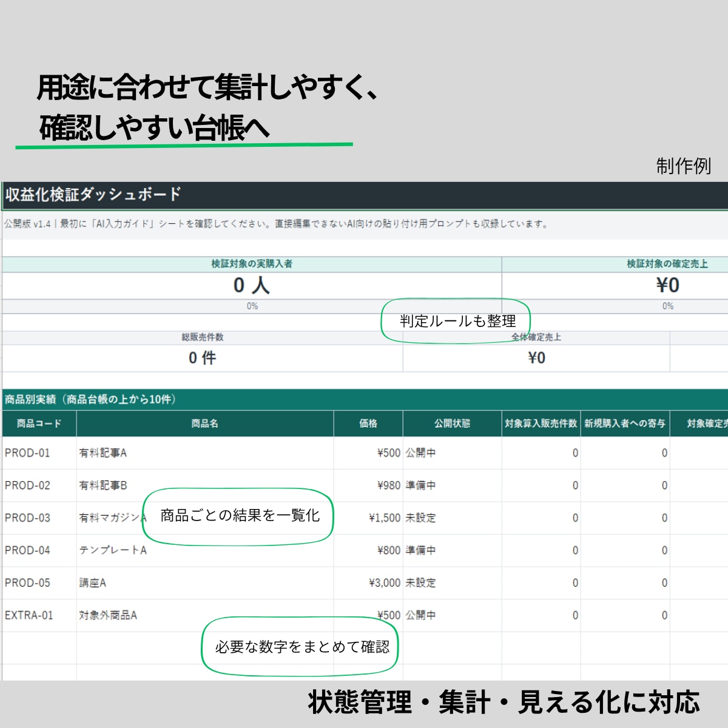Screen dimensions: 728x728
Task: Click the 有料記事A product name cell
Action: click(205, 453)
